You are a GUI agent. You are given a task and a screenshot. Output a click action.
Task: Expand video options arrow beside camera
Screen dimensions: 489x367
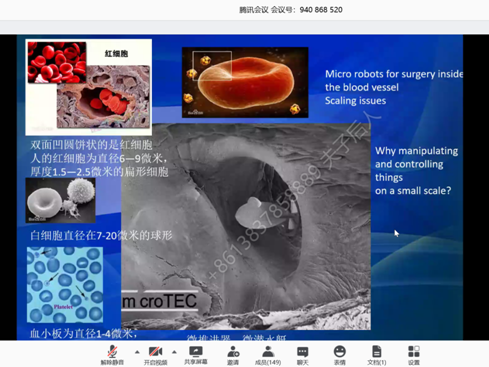174,352
